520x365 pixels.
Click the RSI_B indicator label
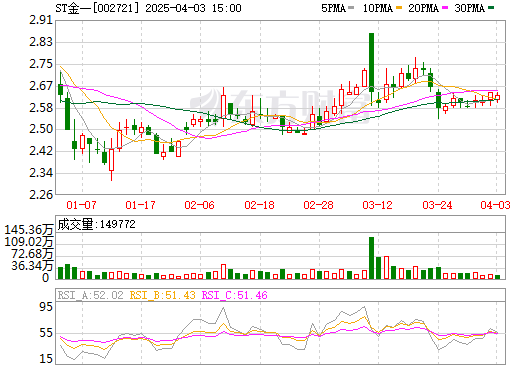pos(162,295)
